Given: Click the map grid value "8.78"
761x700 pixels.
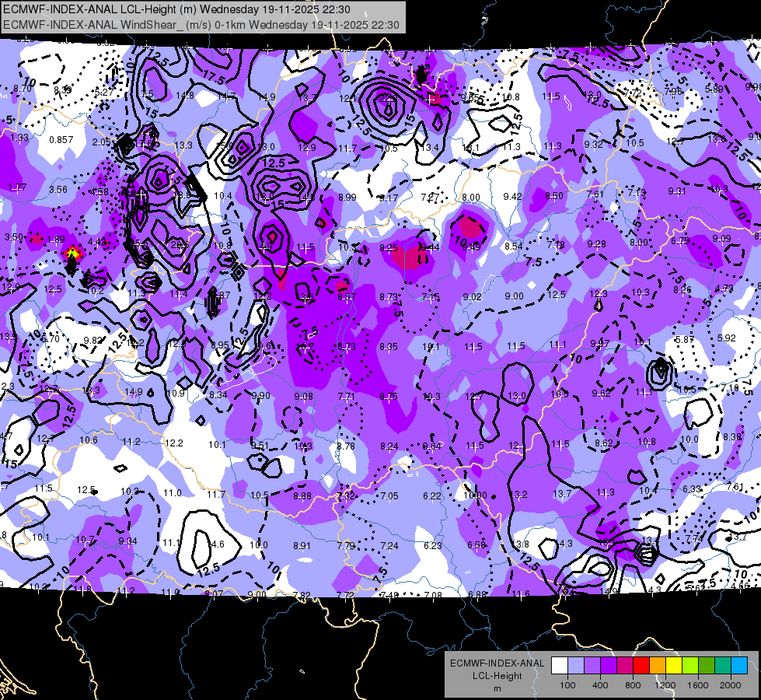Looking at the screenshot, I should [346, 446].
